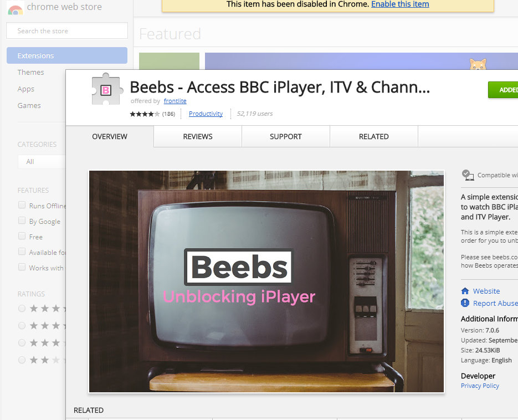Select Apps in the sidebar
This screenshot has height=420, width=518.
click(26, 89)
